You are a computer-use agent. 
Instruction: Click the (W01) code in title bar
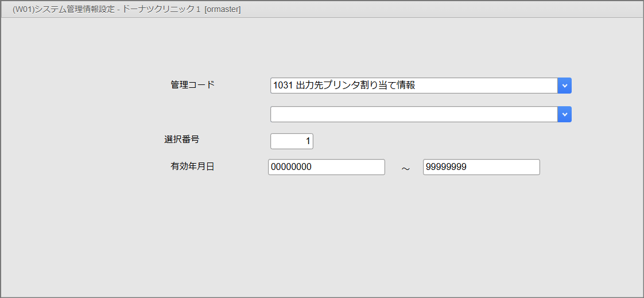[x=24, y=9]
